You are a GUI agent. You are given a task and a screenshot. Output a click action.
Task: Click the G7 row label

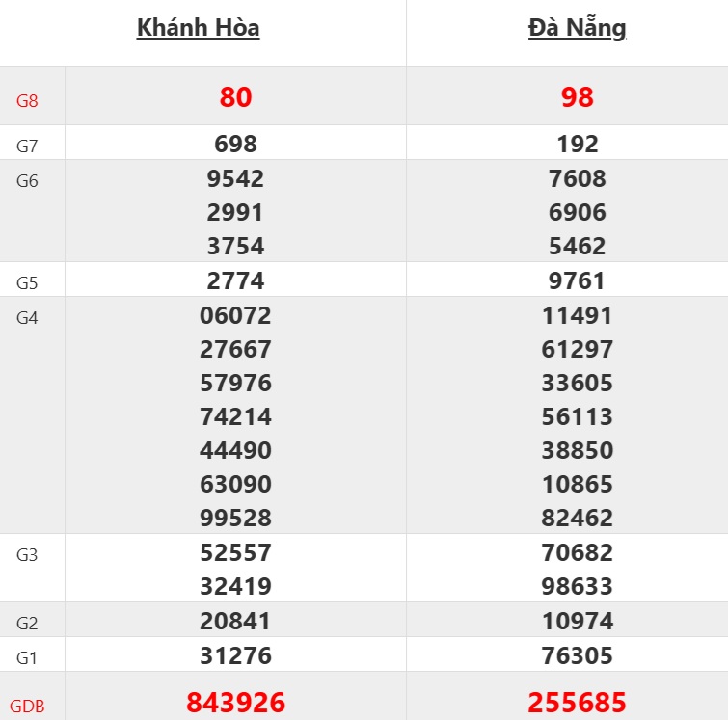27,147
